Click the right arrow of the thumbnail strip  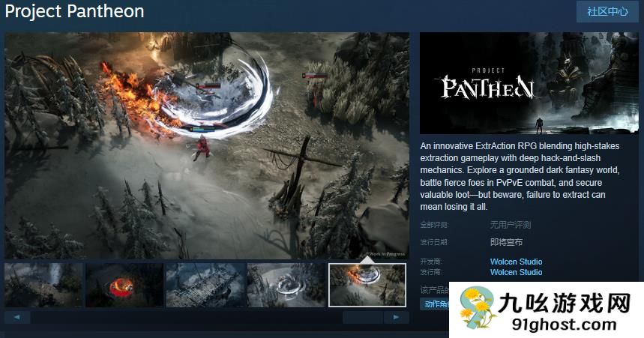point(396,317)
